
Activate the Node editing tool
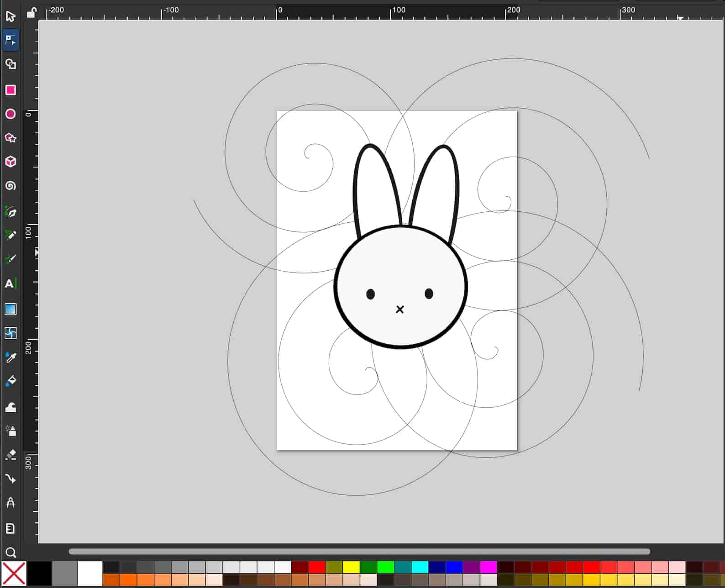click(11, 40)
